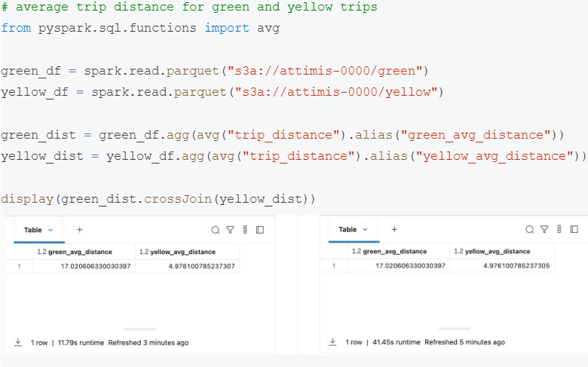Open filter icon in the 41.45s runtime table
Viewport: 588px width, 367px height.
544,230
